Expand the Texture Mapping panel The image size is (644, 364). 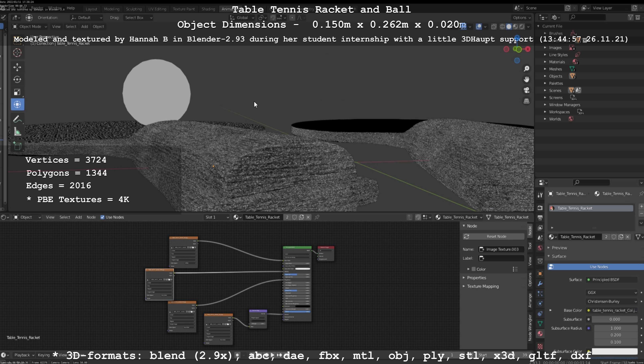pyautogui.click(x=483, y=286)
